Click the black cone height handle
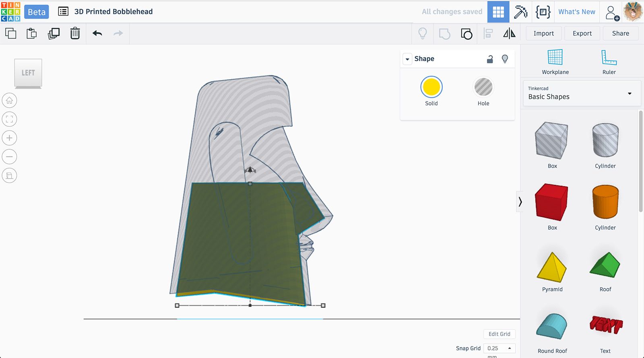Viewport: 644px width, 358px height. pos(250,170)
